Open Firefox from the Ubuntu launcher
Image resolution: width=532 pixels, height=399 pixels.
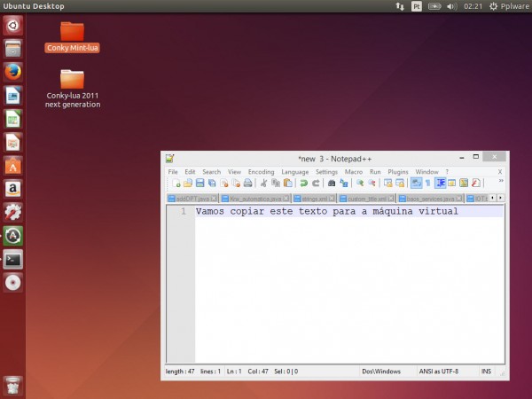(x=13, y=72)
